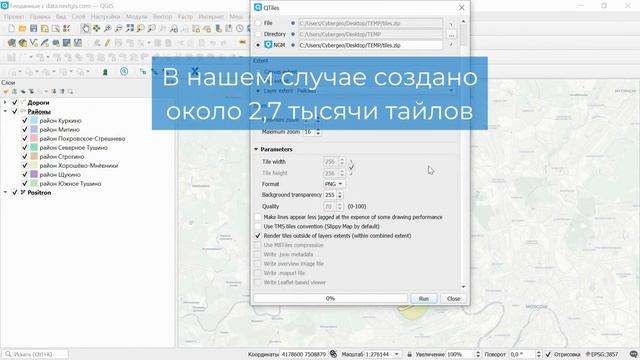Click the messages speech bubble in status bar
640x360 pixels.
pyautogui.click(x=633, y=354)
